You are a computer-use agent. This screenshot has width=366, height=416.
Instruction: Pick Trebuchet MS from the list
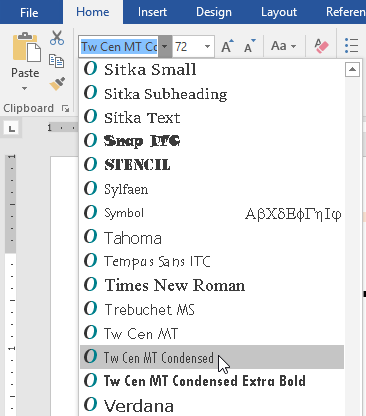point(212,309)
